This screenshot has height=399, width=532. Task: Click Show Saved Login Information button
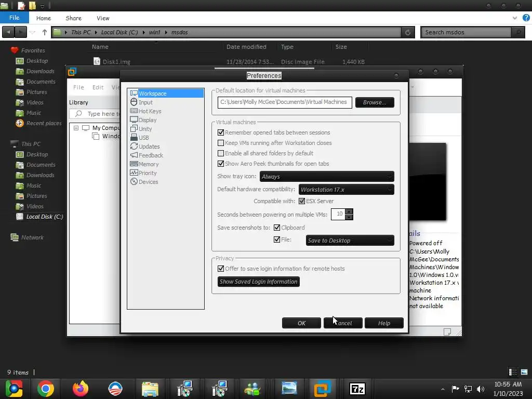(258, 282)
